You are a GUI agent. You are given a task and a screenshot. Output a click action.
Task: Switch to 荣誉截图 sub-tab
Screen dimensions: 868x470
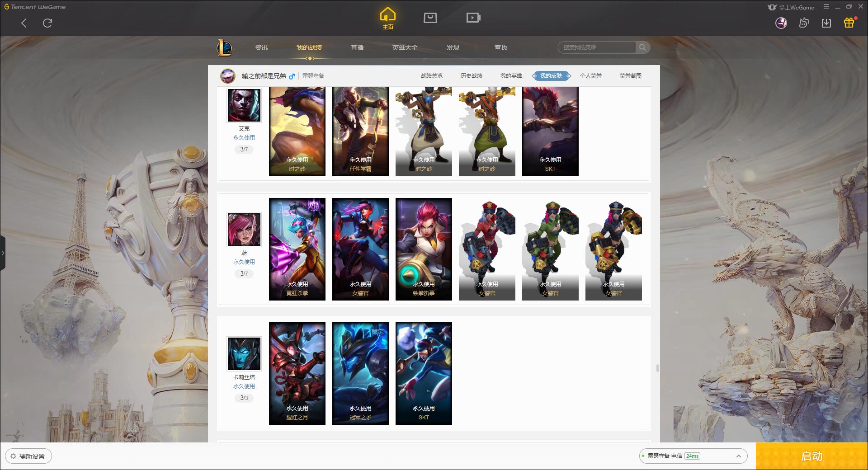tap(631, 76)
